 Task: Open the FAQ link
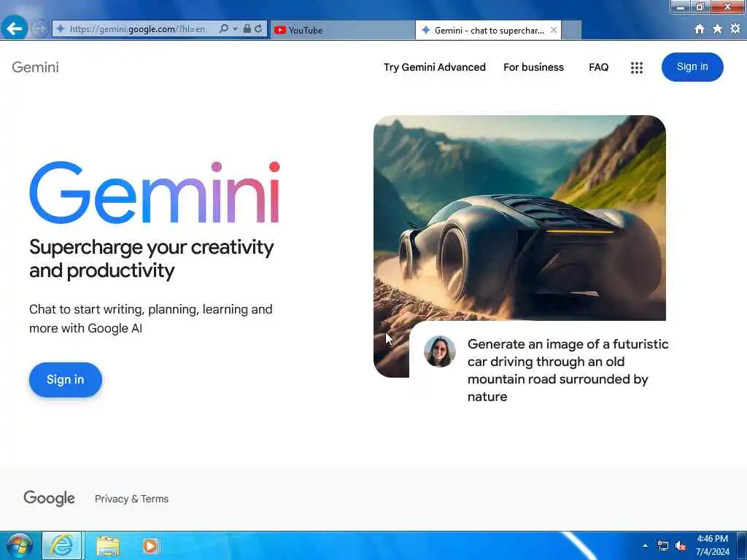(598, 67)
